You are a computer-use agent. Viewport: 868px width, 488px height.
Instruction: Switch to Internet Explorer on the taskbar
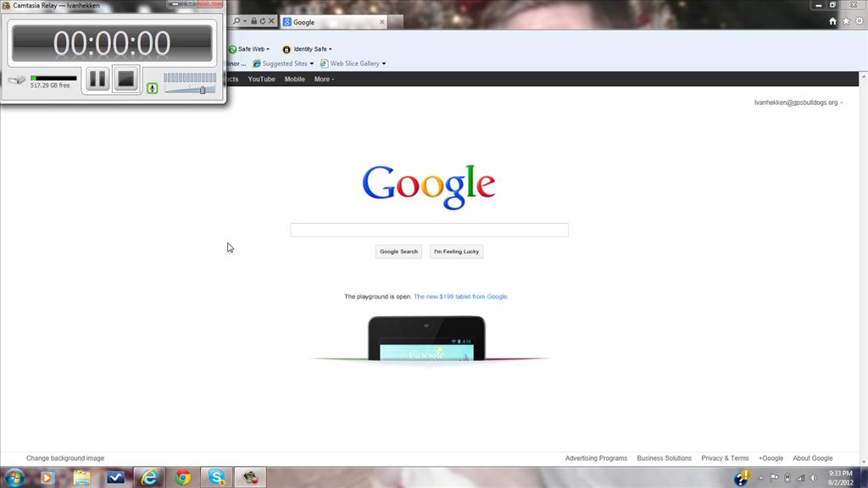coord(149,477)
